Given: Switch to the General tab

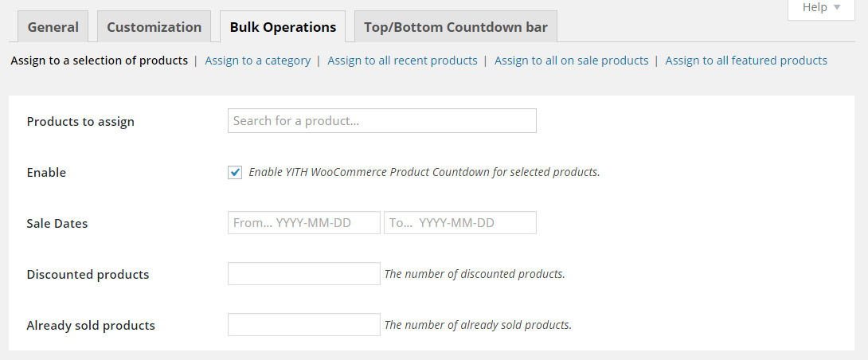Looking at the screenshot, I should [53, 27].
